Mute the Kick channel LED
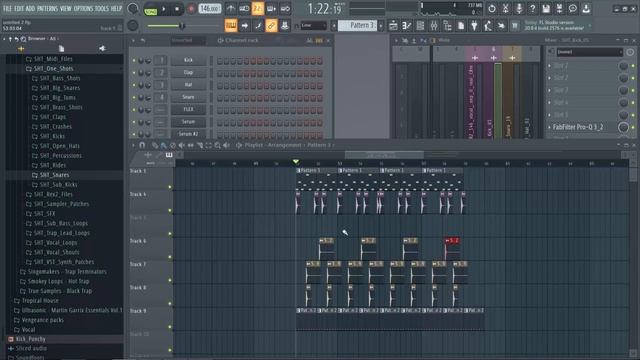Image resolution: width=640 pixels, height=360 pixels. tap(134, 60)
